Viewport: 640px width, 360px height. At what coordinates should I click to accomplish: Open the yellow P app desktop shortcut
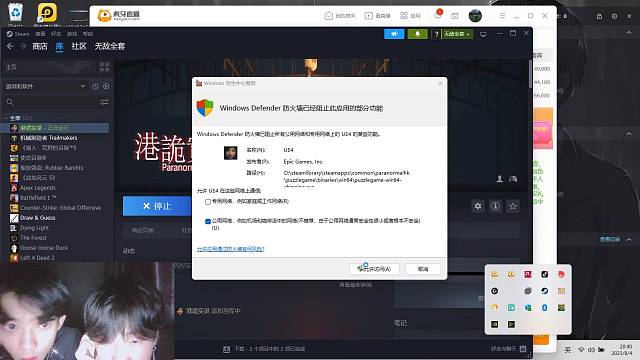pyautogui.click(x=47, y=12)
